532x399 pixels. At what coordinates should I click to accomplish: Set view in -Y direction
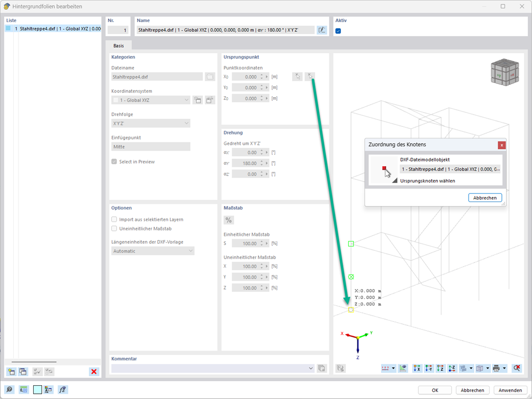(x=429, y=368)
